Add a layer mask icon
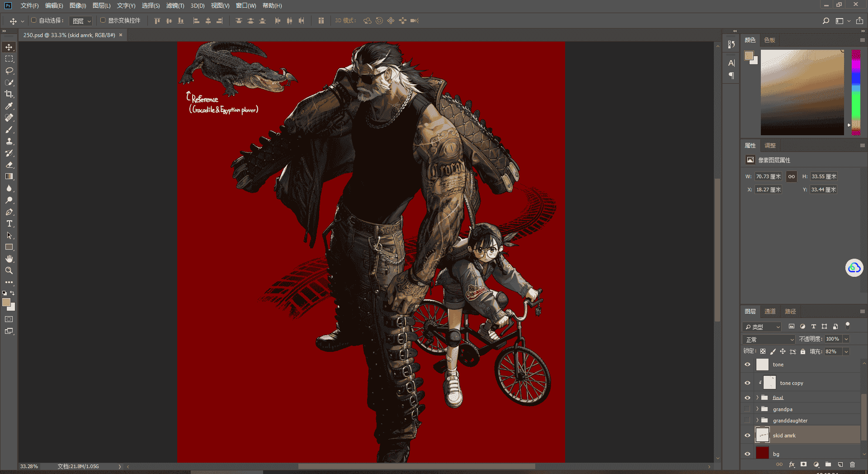 click(x=803, y=465)
